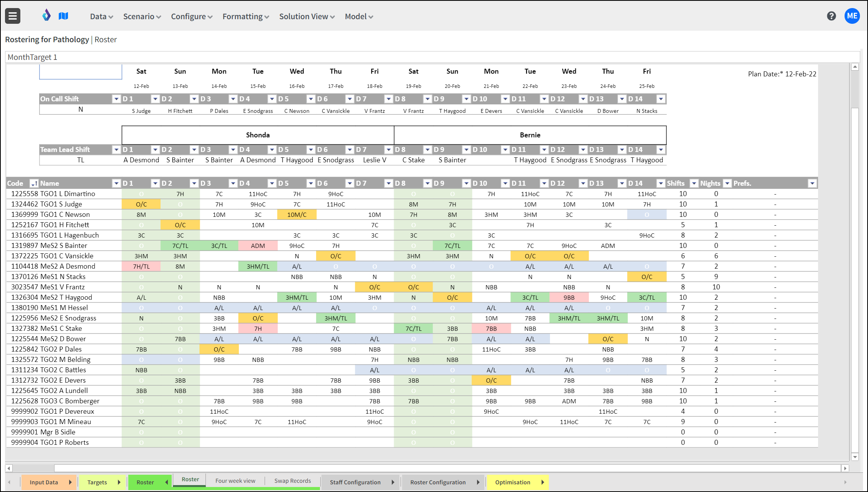Open the Nights column filter dropdown
Screen dimensions: 868x492
727,183
